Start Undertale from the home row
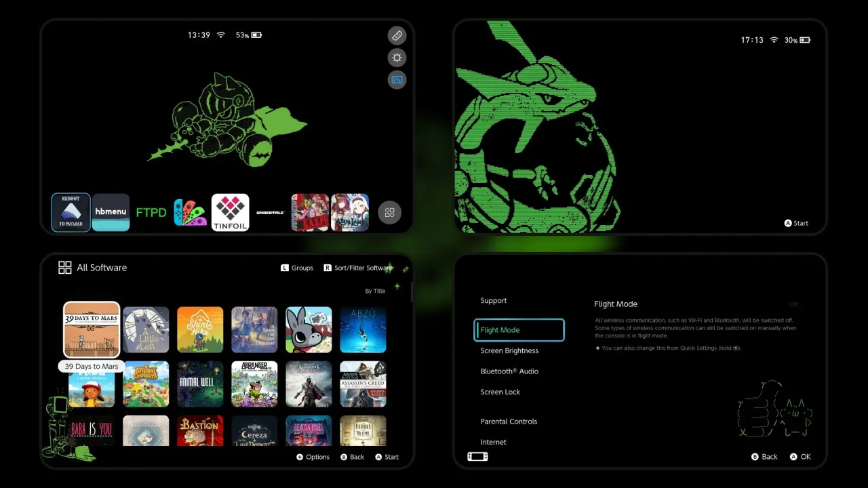 pyautogui.click(x=271, y=213)
